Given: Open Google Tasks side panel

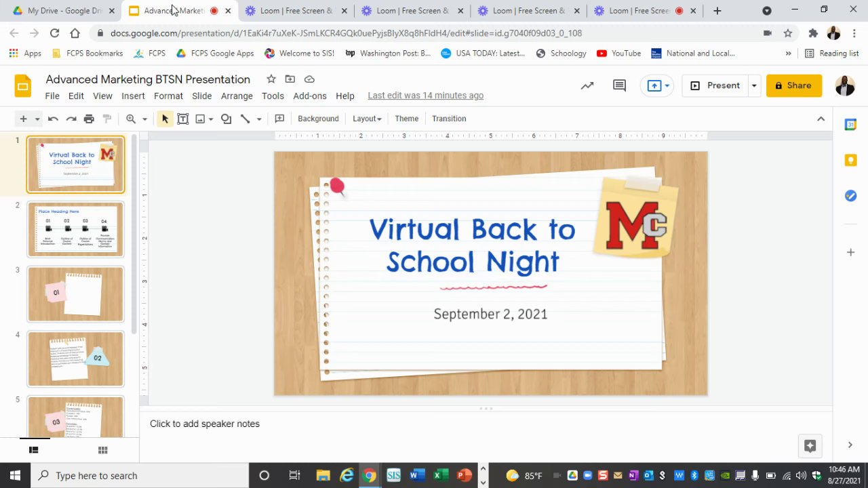Looking at the screenshot, I should [850, 196].
